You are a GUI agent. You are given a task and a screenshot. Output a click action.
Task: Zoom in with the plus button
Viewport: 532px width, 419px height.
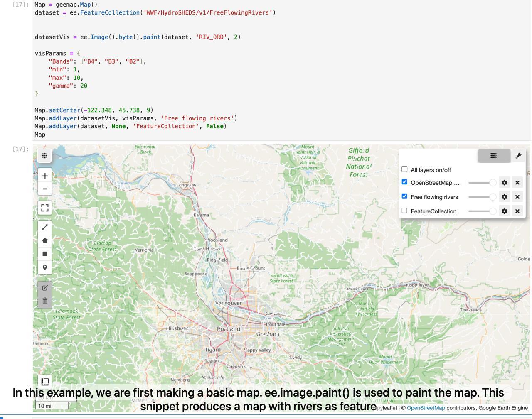[45, 176]
